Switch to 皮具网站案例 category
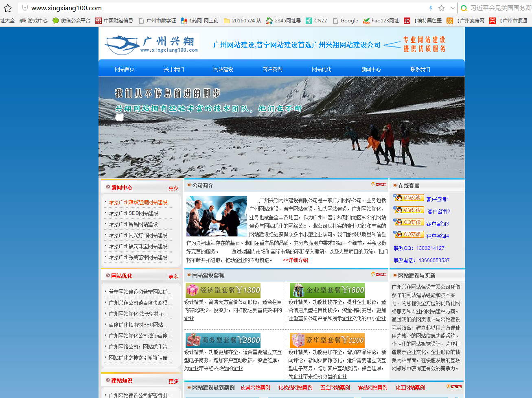 click(256, 387)
